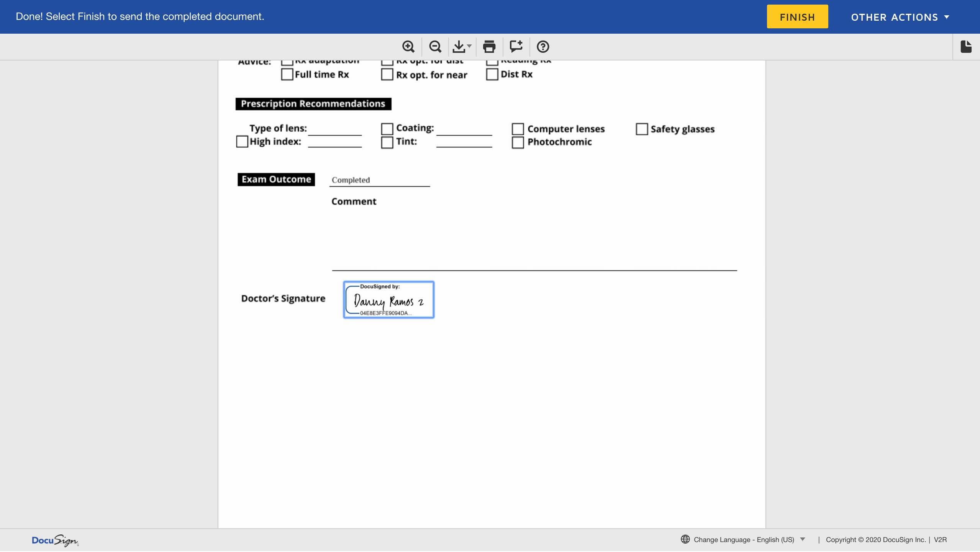980x552 pixels.
Task: Tick the Rx opt. for near checkbox
Action: (x=387, y=75)
